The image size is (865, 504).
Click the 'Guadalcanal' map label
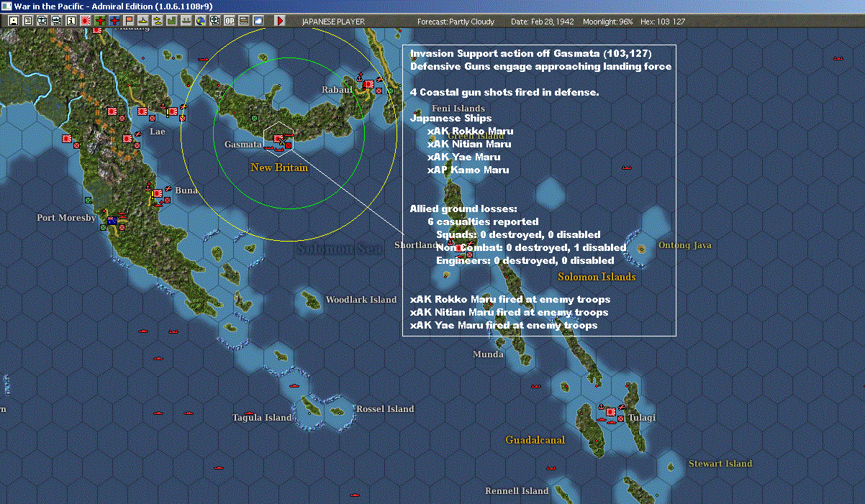(x=535, y=440)
